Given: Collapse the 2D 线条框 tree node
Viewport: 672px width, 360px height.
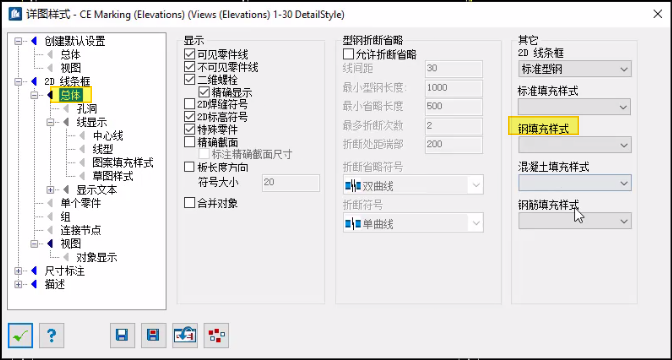Looking at the screenshot, I should coord(18,82).
